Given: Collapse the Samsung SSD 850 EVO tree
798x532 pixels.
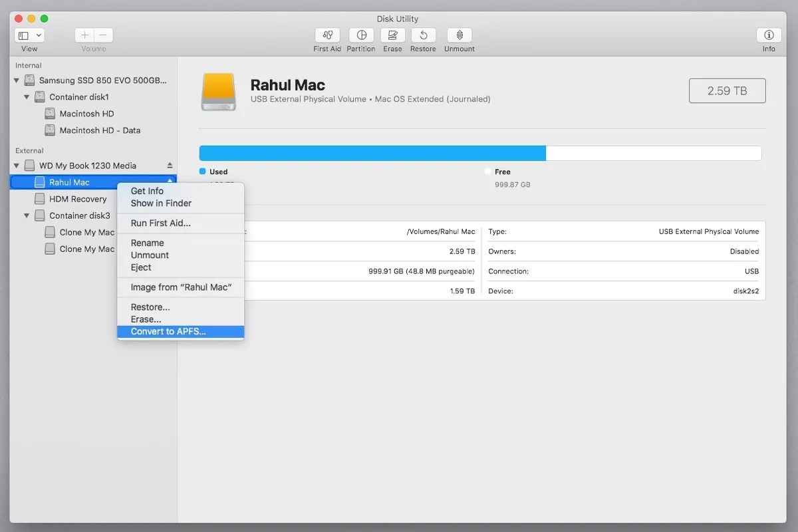Looking at the screenshot, I should tap(15, 80).
